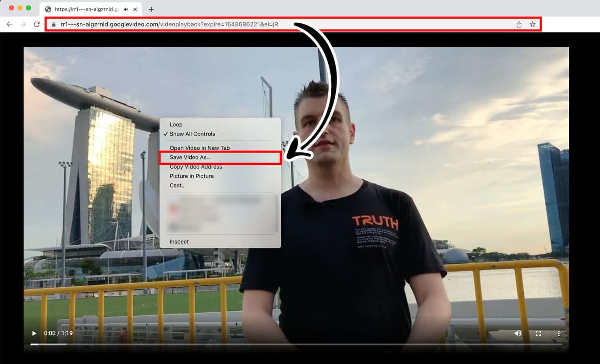Mute the tab using the tab audio icon
Screen dimensions: 600x364
pos(126,9)
